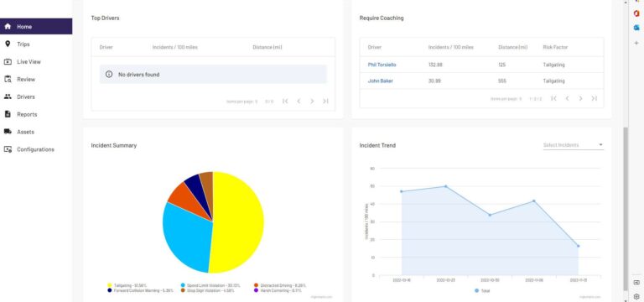The image size is (644, 302).
Task: Open Configurations from the sidebar
Action: pos(36,149)
